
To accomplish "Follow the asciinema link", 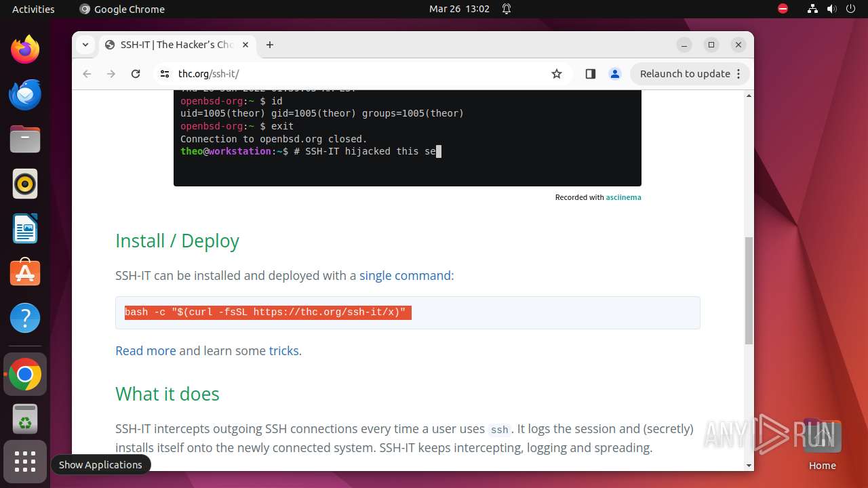I will (623, 197).
